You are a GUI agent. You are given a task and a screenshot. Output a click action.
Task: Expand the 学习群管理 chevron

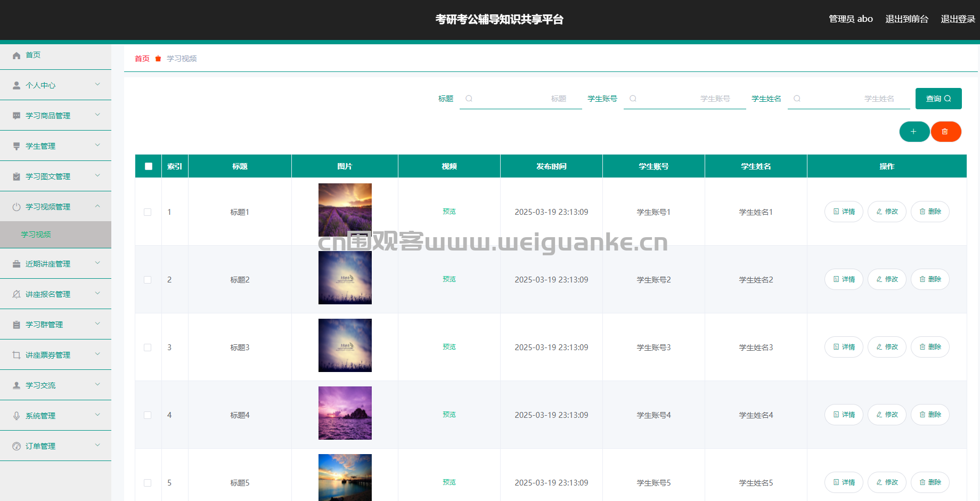click(97, 324)
